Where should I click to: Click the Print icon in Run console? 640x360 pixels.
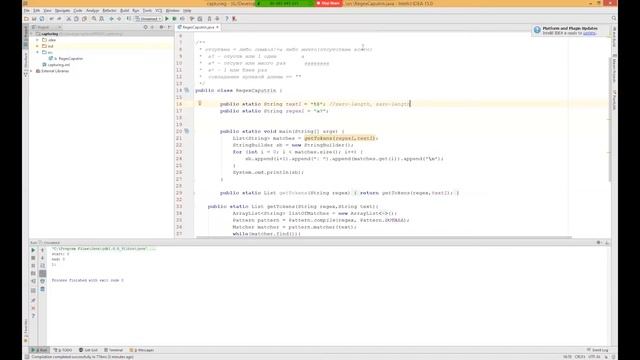click(x=42, y=281)
